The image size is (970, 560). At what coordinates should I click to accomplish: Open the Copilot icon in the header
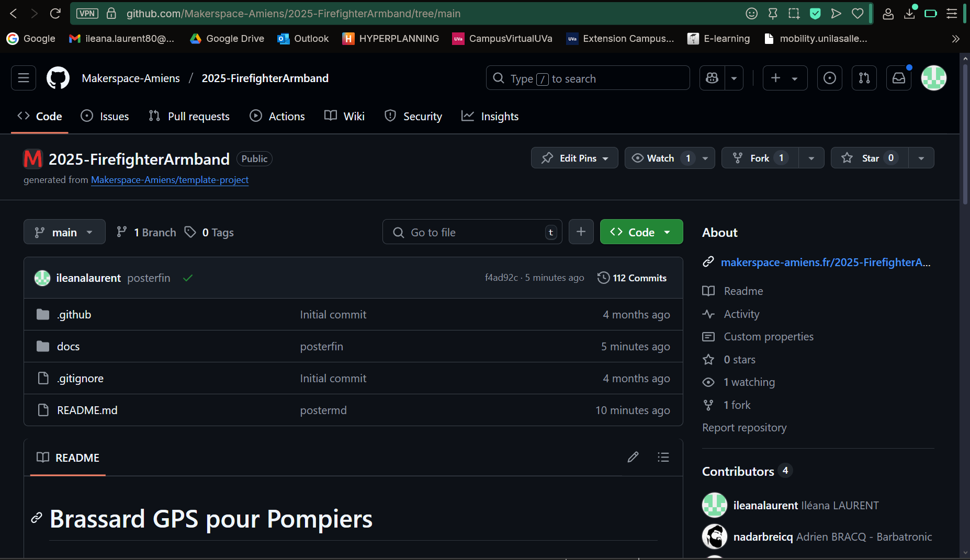coord(712,78)
